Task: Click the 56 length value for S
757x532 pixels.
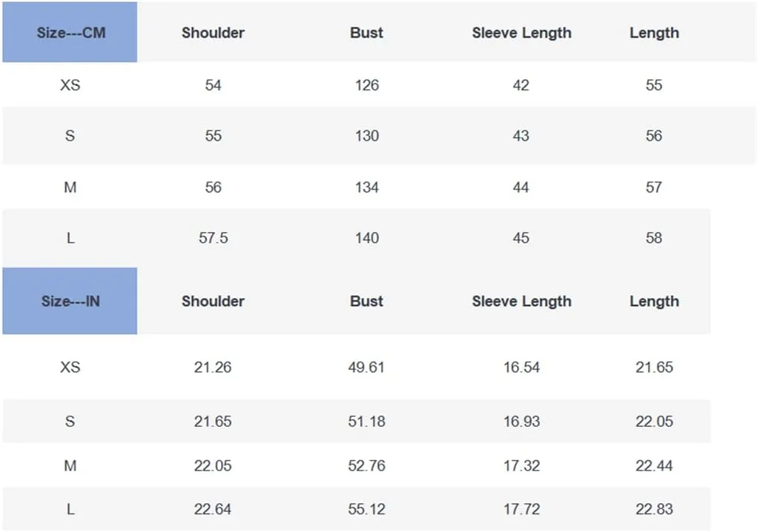Action: pyautogui.click(x=654, y=136)
